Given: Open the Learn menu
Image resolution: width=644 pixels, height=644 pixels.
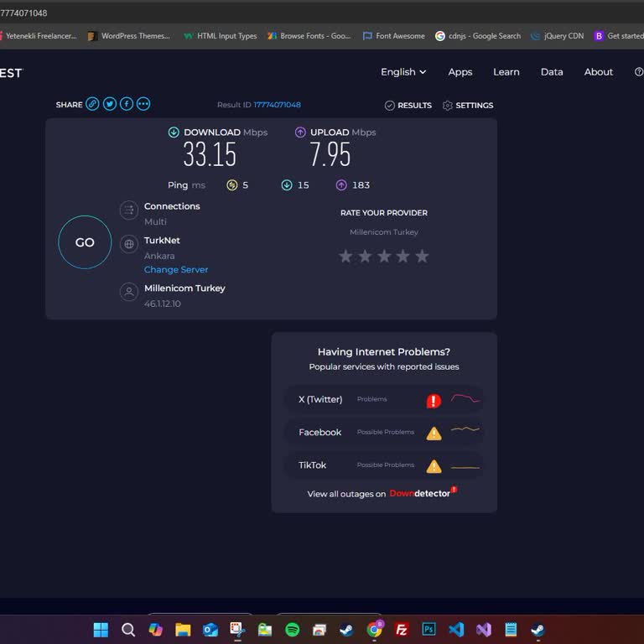Looking at the screenshot, I should tap(506, 72).
